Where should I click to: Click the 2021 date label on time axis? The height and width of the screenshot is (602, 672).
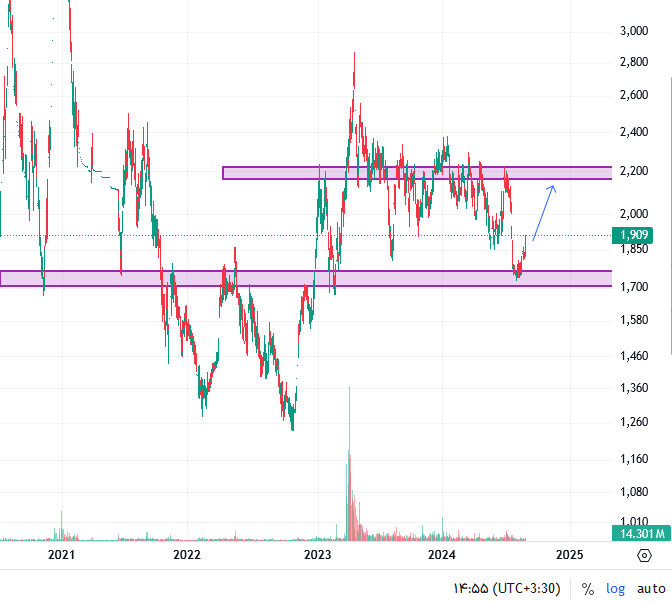point(61,555)
